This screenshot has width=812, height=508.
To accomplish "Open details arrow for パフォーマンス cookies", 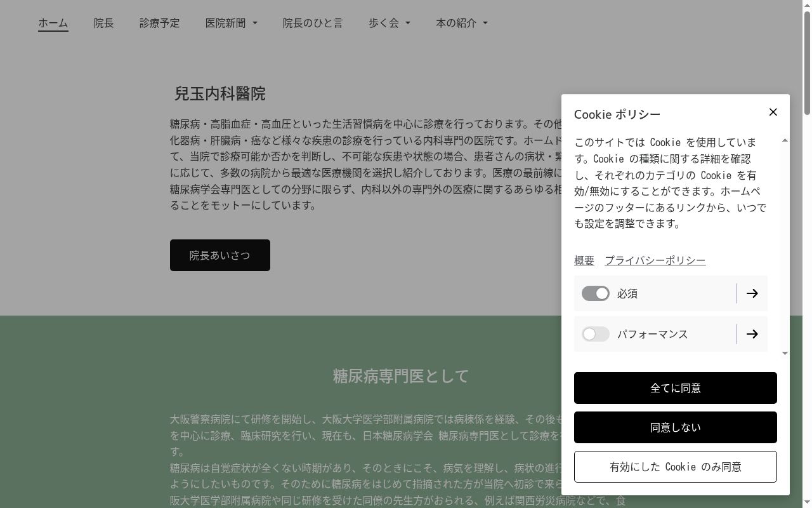I will tap(752, 334).
